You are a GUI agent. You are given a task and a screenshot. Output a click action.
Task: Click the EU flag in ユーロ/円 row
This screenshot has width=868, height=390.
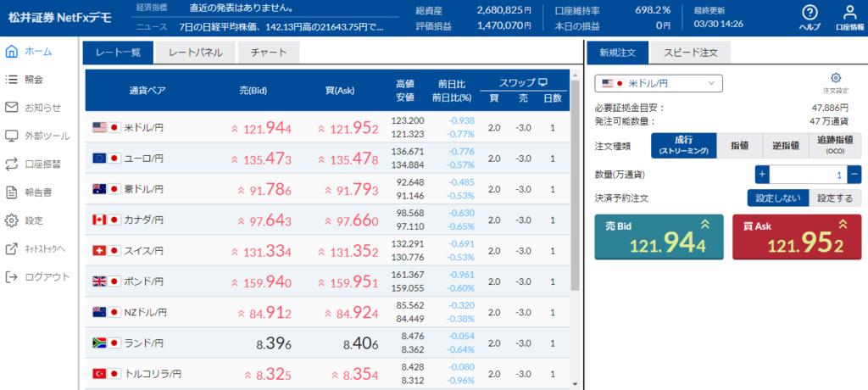pos(100,159)
